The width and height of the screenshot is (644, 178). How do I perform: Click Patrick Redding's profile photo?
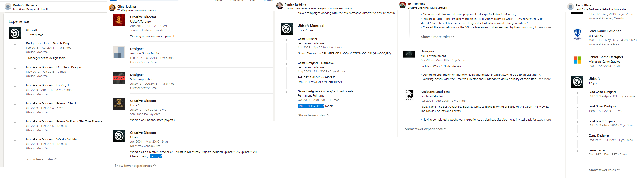point(280,6)
